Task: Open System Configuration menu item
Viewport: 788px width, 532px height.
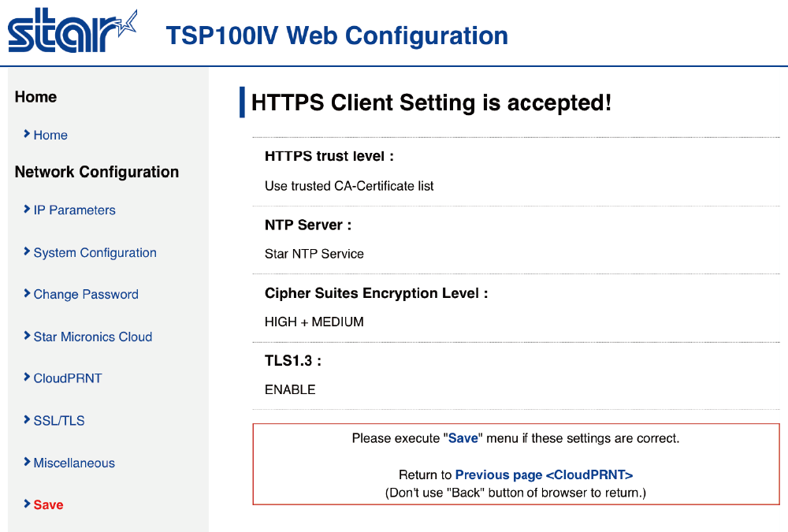Action: pos(95,253)
